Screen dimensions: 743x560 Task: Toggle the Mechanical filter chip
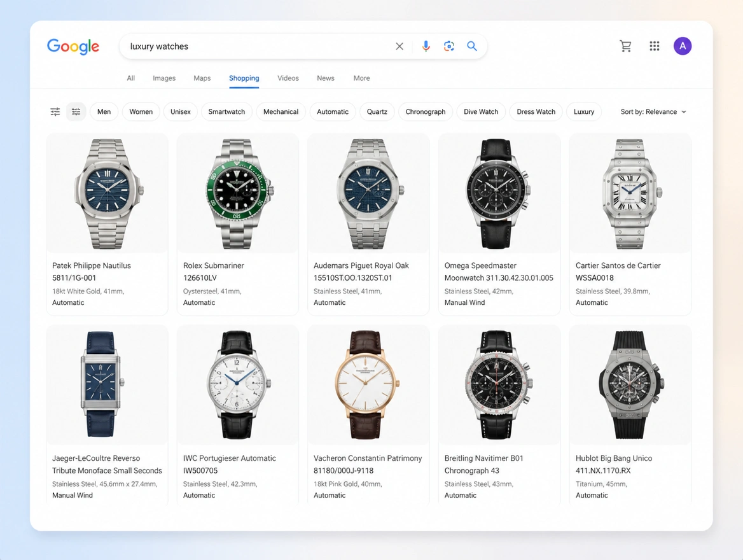281,112
